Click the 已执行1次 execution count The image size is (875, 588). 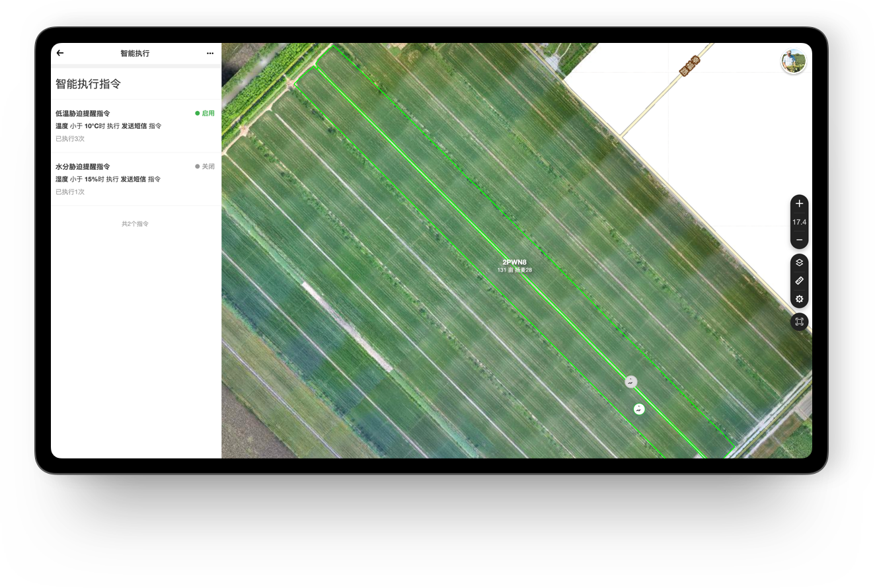pyautogui.click(x=70, y=192)
